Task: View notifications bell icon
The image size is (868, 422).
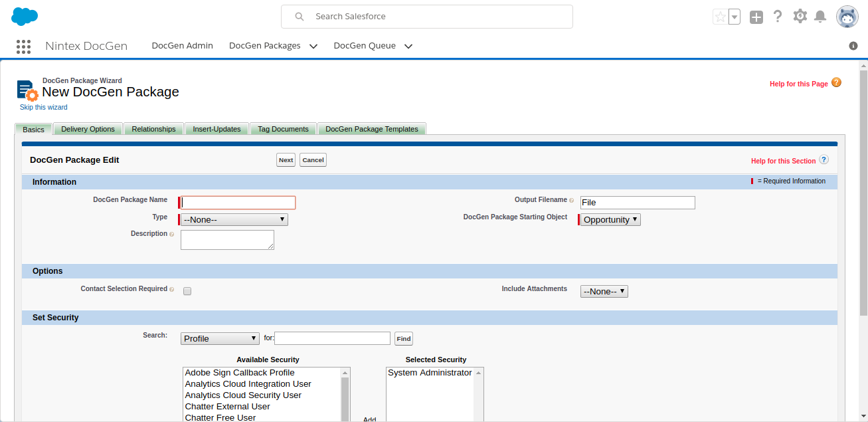Action: 821,17
